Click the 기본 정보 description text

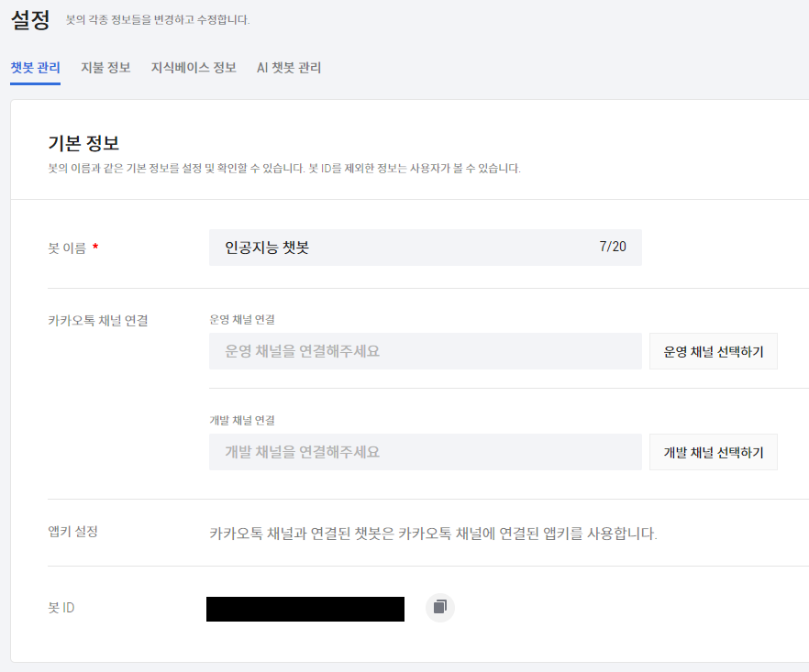click(x=284, y=168)
